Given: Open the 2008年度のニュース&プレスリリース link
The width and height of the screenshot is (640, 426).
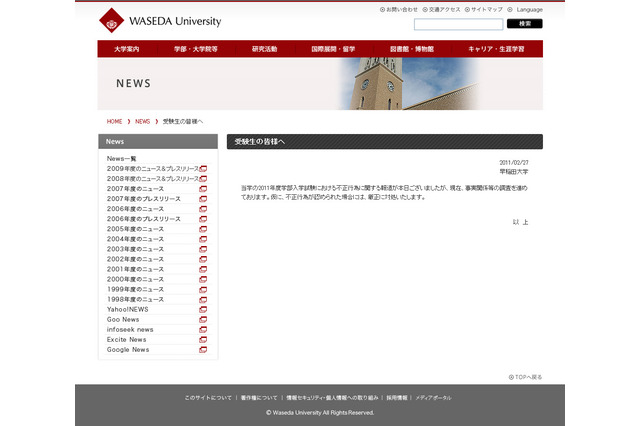Looking at the screenshot, I should point(153,179).
